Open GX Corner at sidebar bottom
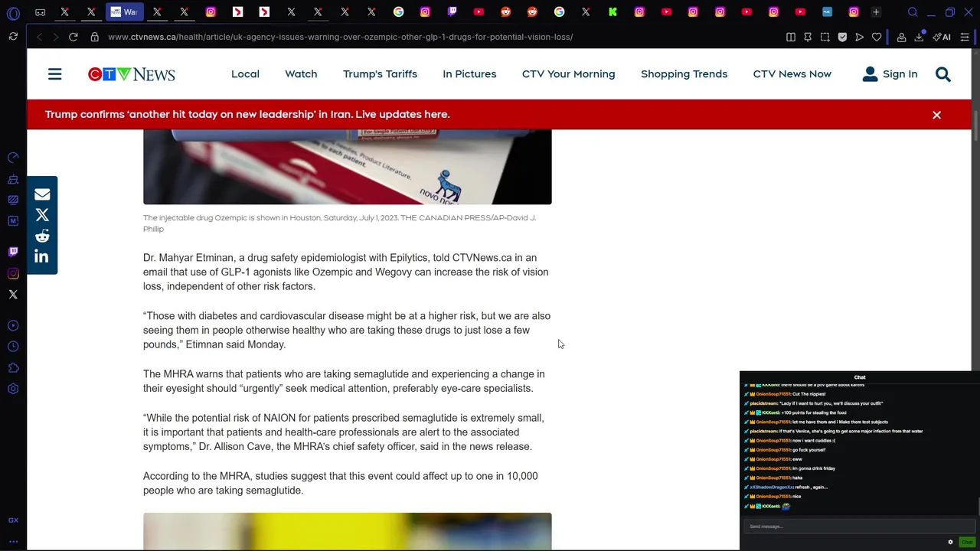 [13, 520]
